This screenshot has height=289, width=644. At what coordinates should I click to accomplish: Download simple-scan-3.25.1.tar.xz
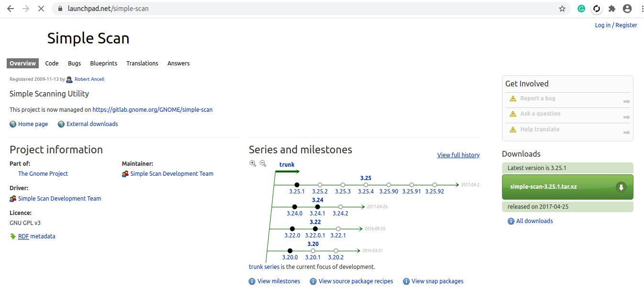[568, 187]
